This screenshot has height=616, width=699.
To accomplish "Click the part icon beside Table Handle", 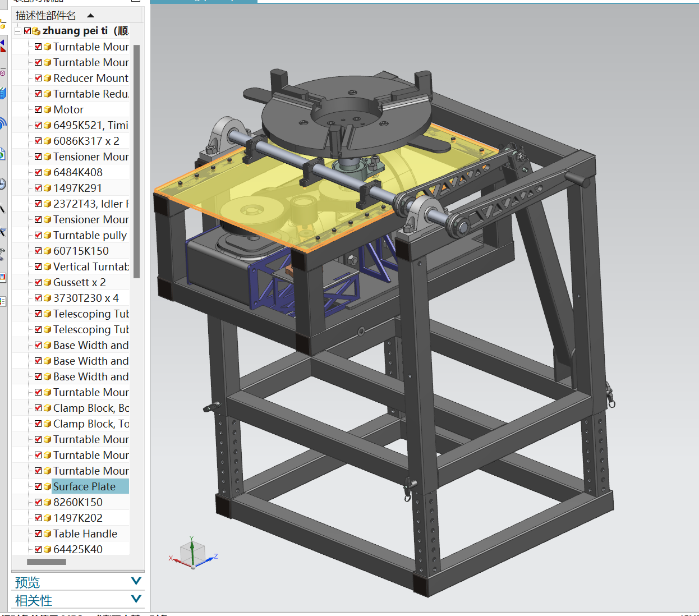I will tap(47, 534).
